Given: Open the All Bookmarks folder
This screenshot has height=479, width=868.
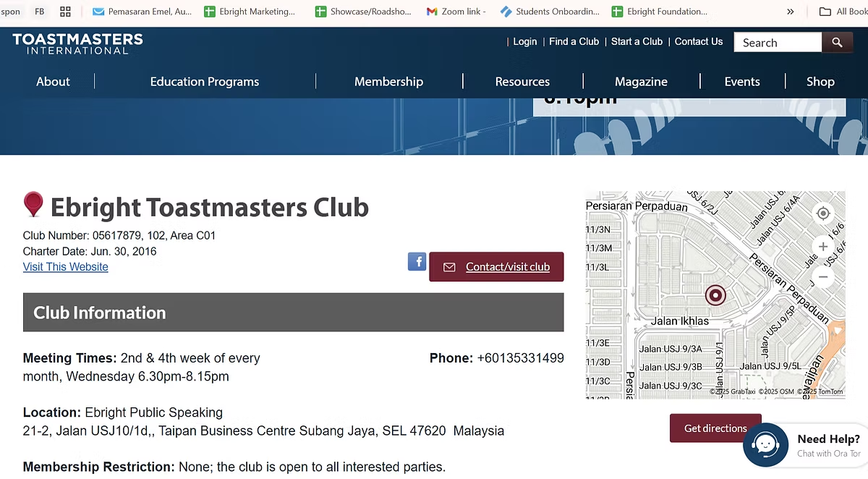Looking at the screenshot, I should tap(843, 12).
